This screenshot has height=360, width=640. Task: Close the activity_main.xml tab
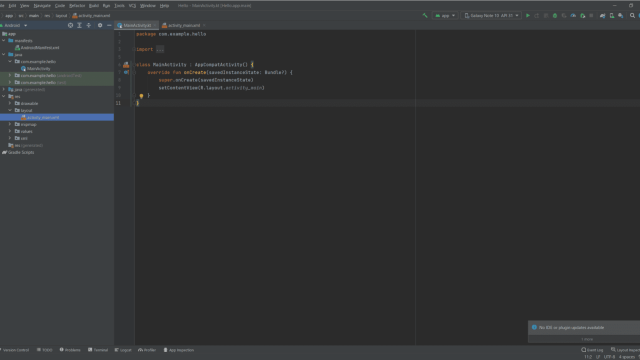[204, 25]
